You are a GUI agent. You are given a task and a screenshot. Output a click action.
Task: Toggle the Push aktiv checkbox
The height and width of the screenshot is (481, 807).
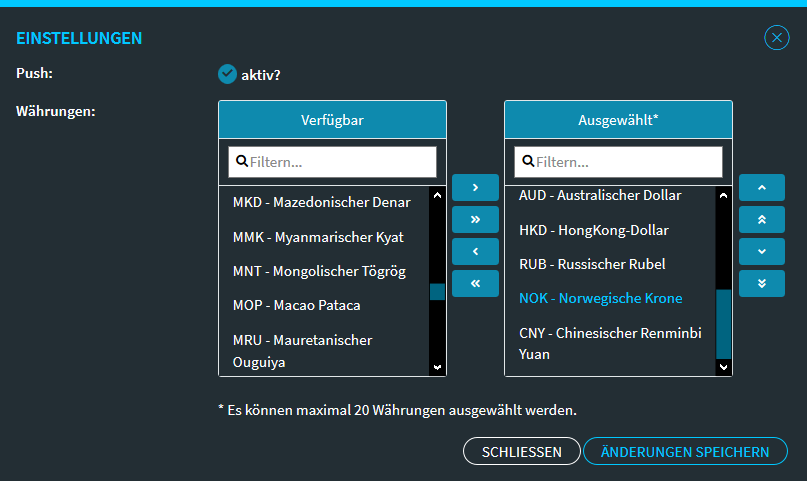pos(227,73)
